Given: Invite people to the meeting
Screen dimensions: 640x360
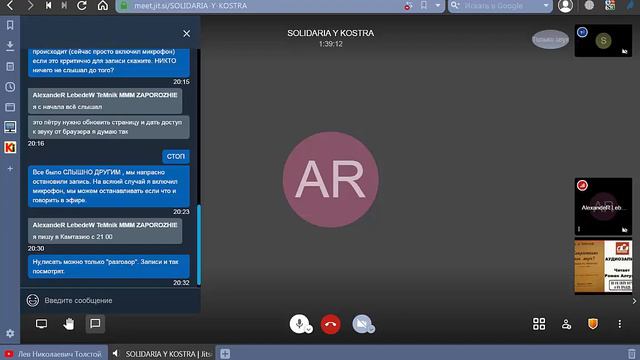Looking at the screenshot, I should [x=566, y=324].
